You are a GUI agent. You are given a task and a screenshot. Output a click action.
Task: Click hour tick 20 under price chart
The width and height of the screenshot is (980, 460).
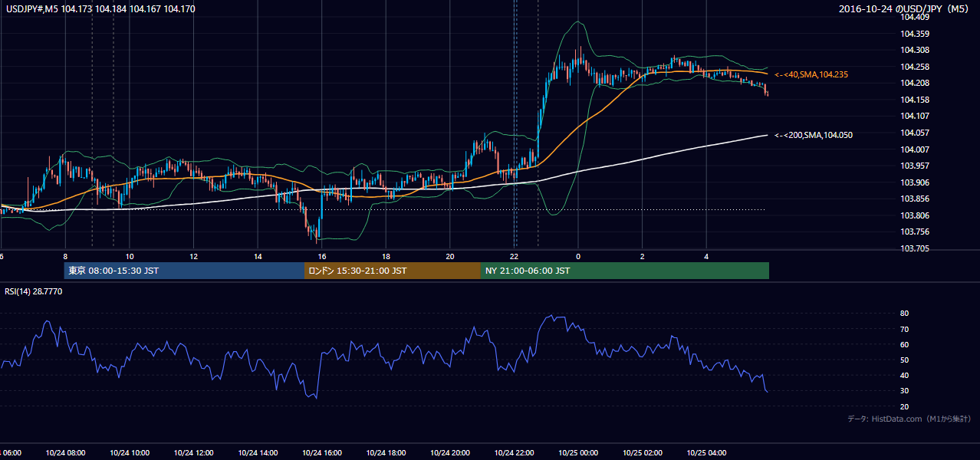450,256
